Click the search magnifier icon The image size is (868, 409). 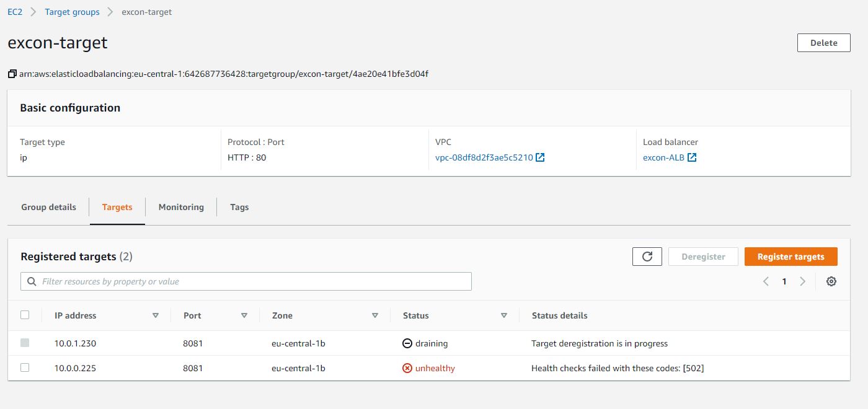[x=32, y=281]
